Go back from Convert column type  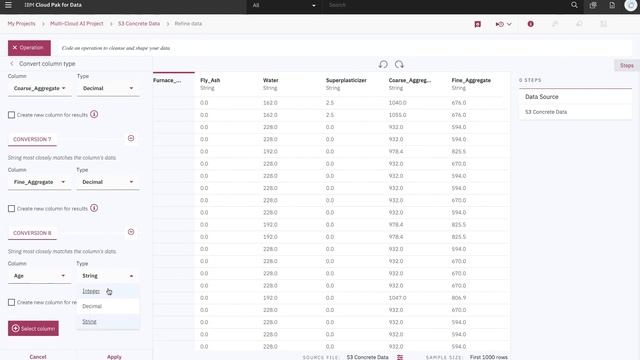click(x=12, y=64)
